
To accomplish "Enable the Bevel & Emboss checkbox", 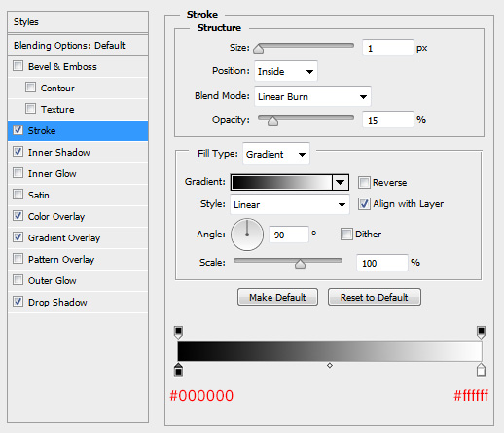I will pyautogui.click(x=18, y=66).
